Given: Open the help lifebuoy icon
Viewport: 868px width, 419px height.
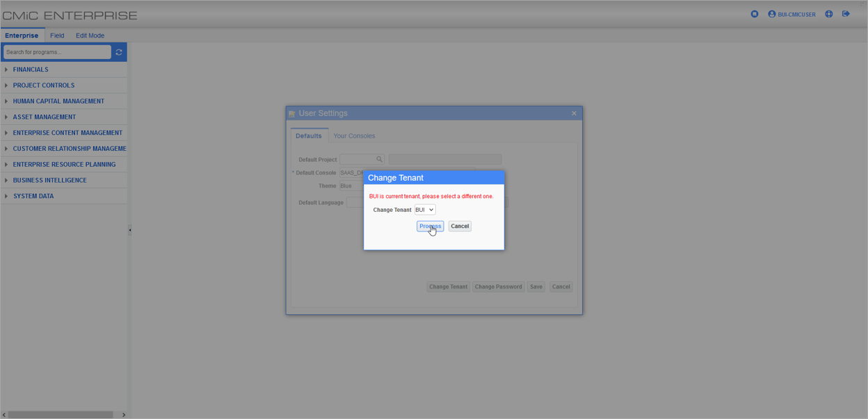Looking at the screenshot, I should 829,14.
